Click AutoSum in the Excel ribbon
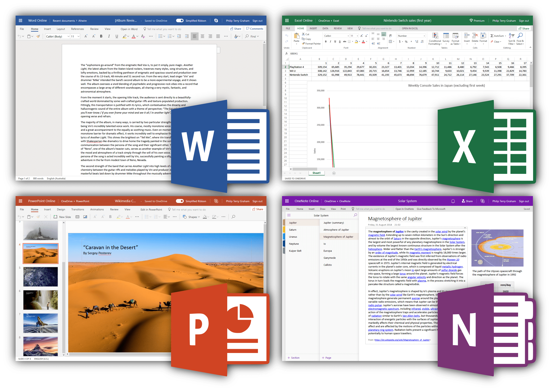552x392 pixels. tap(498, 36)
